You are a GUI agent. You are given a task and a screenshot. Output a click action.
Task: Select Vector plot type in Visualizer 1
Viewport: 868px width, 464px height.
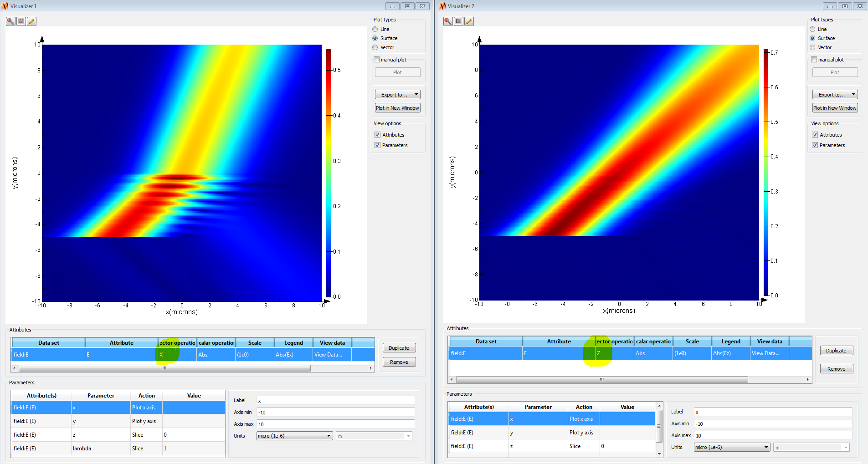[x=375, y=47]
